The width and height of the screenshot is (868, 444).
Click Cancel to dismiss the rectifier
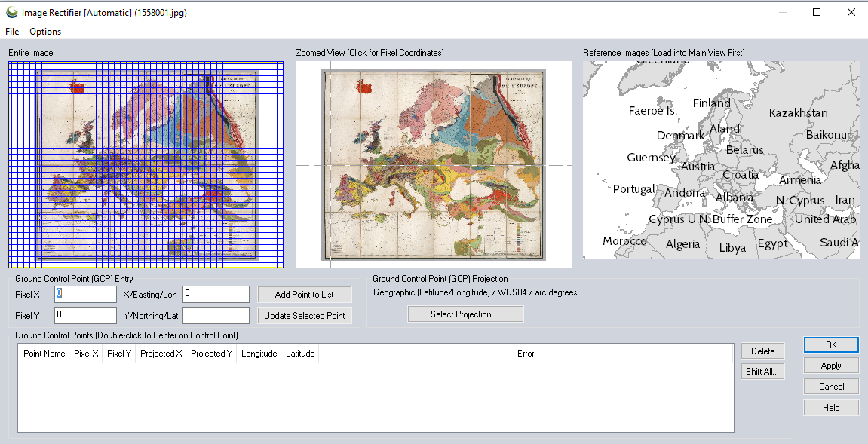830,387
